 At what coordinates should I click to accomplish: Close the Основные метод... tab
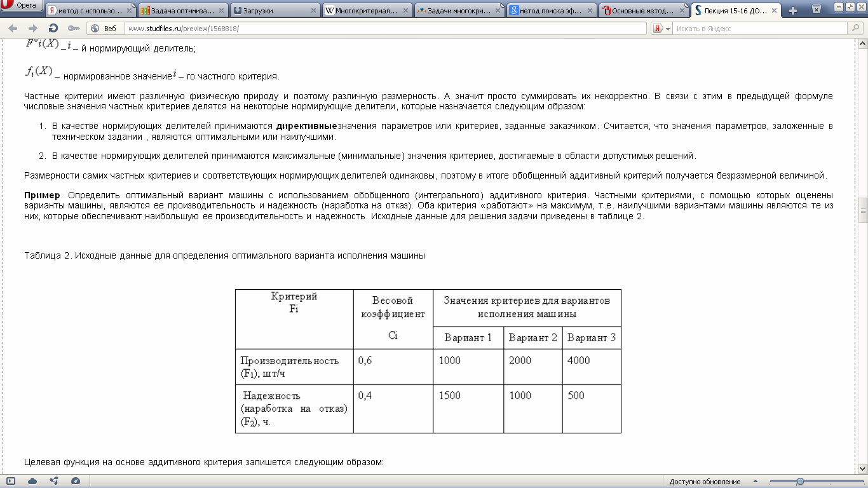[x=682, y=10]
